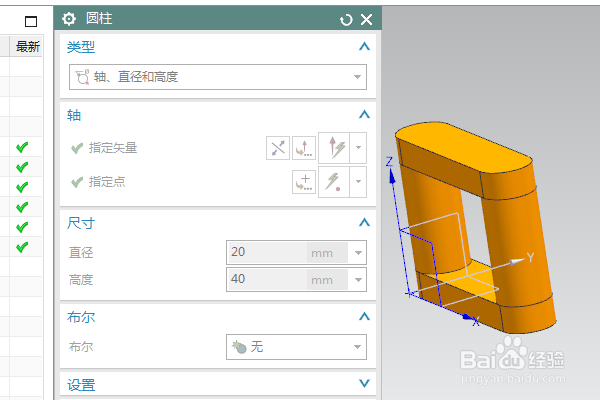The width and height of the screenshot is (600, 400).
Task: Click the first green check mark in 最新 column
Action: [22, 147]
